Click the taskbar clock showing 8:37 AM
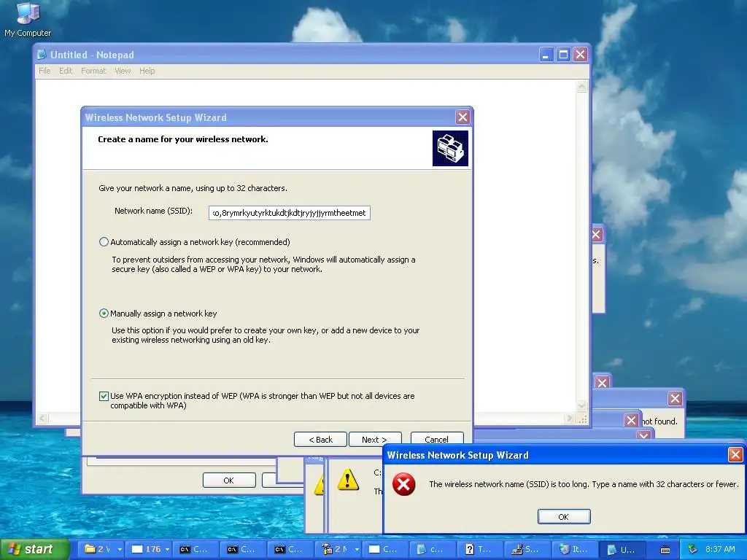This screenshot has height=560, width=747. click(x=720, y=549)
